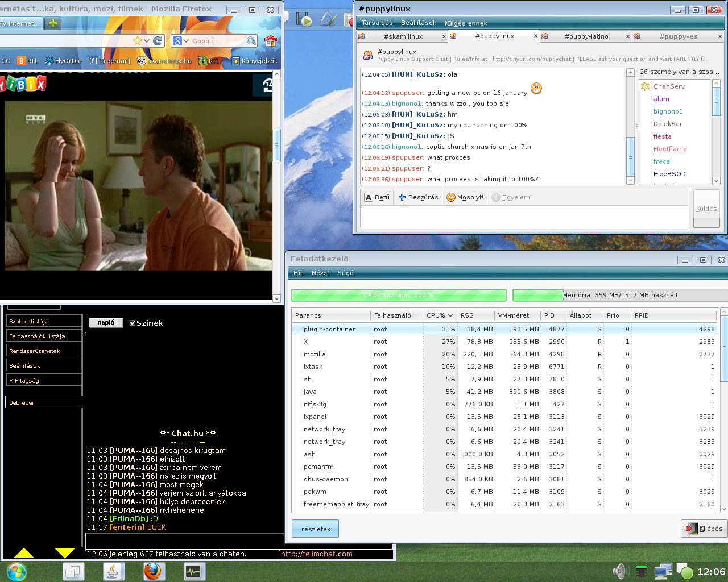
Task: Select the plugin-container process row
Action: (x=505, y=329)
